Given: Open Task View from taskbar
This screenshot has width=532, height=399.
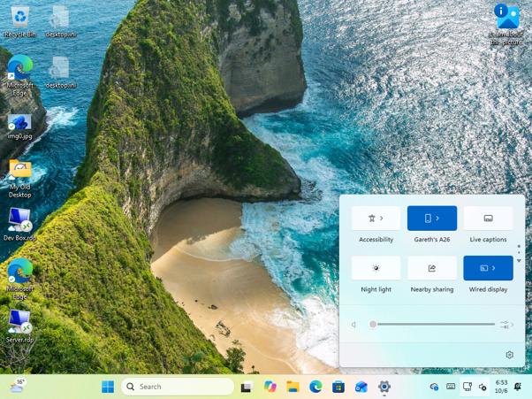Looking at the screenshot, I should coord(247,387).
